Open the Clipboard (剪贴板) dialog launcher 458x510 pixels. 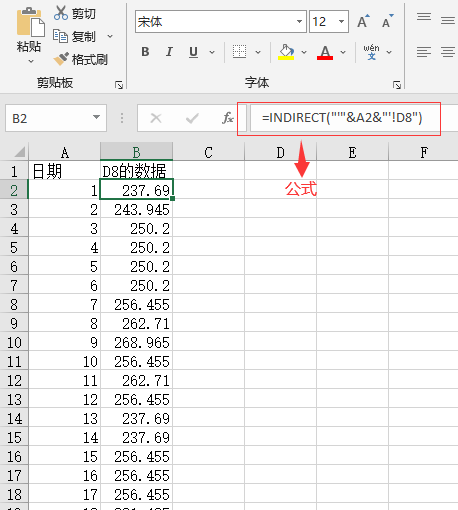coord(119,85)
